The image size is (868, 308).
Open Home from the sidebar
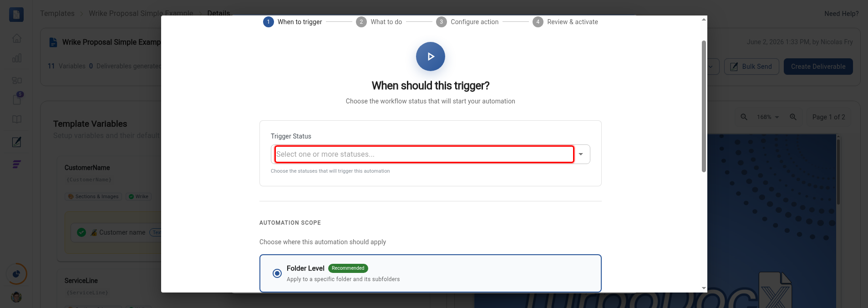click(x=17, y=38)
